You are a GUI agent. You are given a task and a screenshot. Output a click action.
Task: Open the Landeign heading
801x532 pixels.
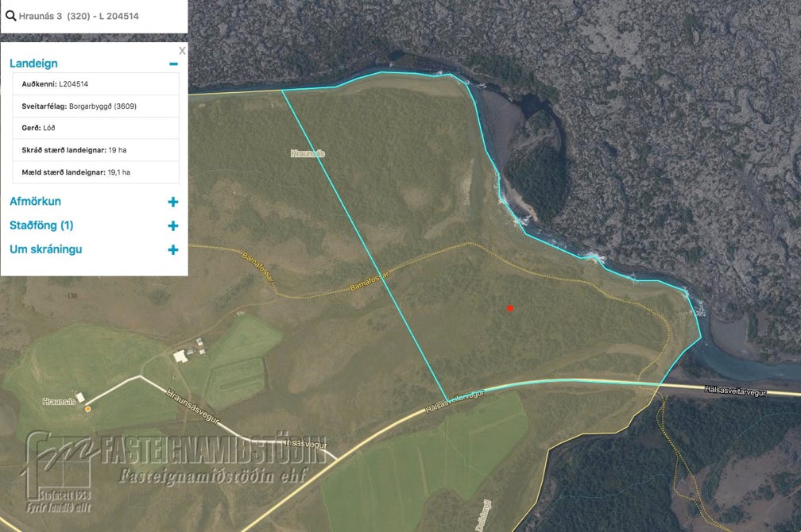click(x=33, y=64)
